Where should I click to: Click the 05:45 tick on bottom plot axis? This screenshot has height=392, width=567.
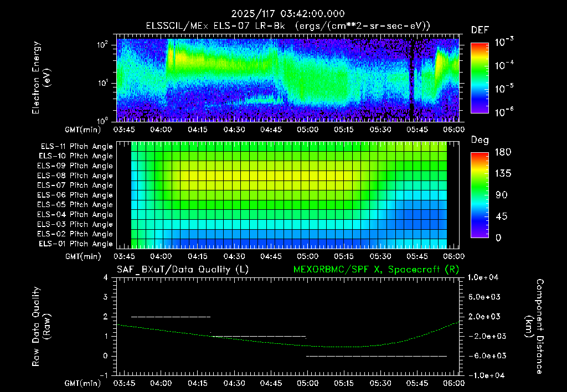417,383
